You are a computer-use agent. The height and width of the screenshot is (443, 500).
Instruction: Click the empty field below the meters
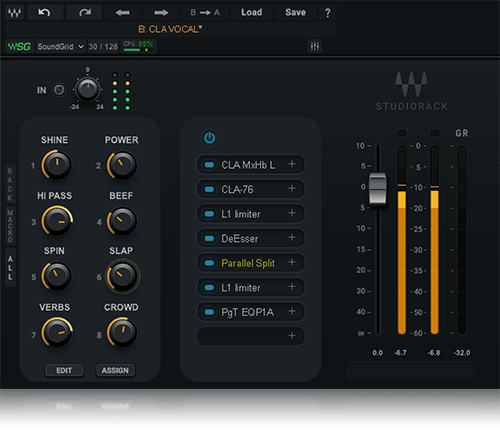point(411,371)
